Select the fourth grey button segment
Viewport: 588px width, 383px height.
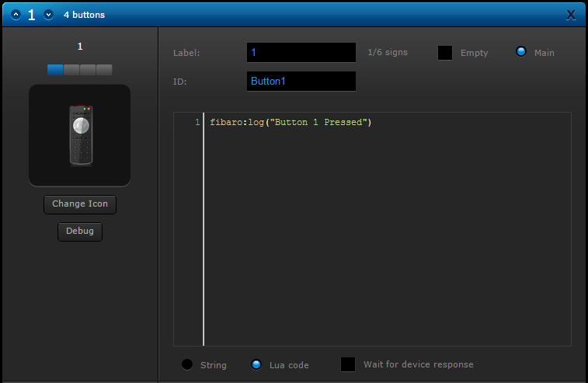[x=104, y=70]
